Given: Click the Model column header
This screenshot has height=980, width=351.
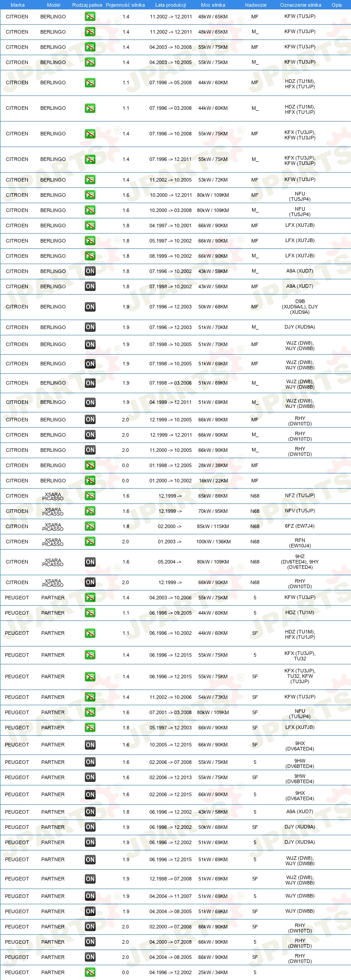Looking at the screenshot, I should 53,5.
